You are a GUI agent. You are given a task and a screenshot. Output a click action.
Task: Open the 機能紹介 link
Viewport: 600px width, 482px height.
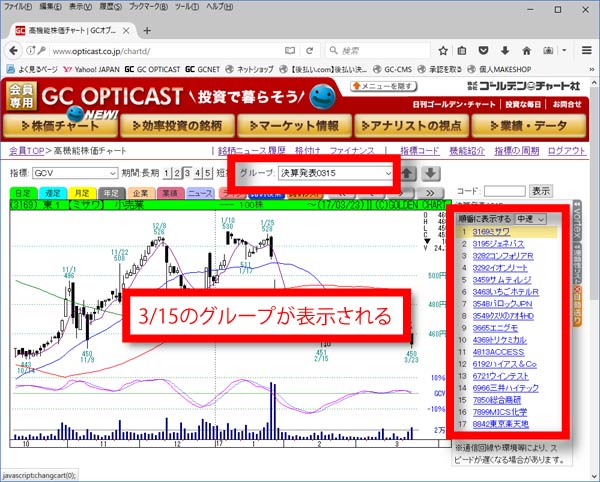(467, 151)
